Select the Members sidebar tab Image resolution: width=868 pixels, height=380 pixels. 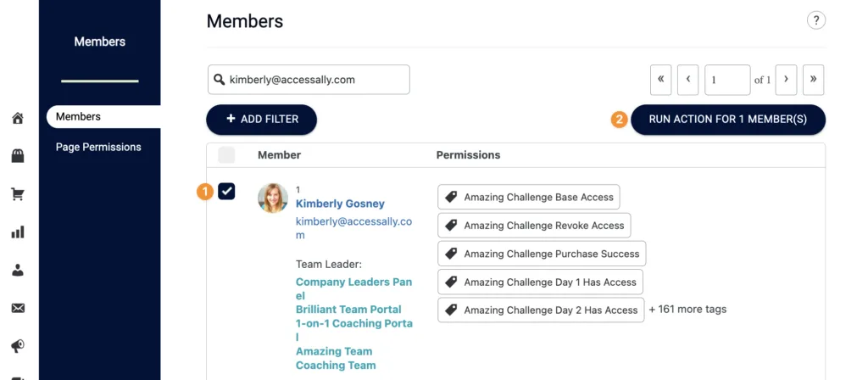coord(79,117)
